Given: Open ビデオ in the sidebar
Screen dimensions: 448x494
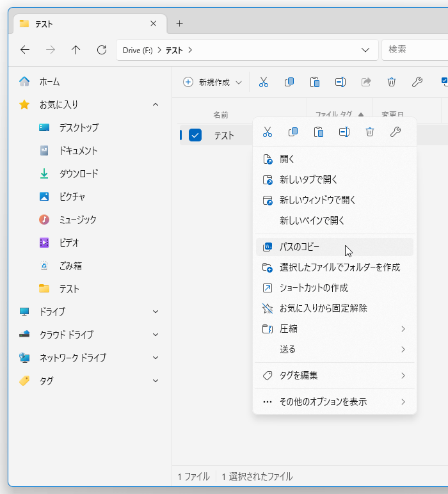Looking at the screenshot, I should point(89,243).
